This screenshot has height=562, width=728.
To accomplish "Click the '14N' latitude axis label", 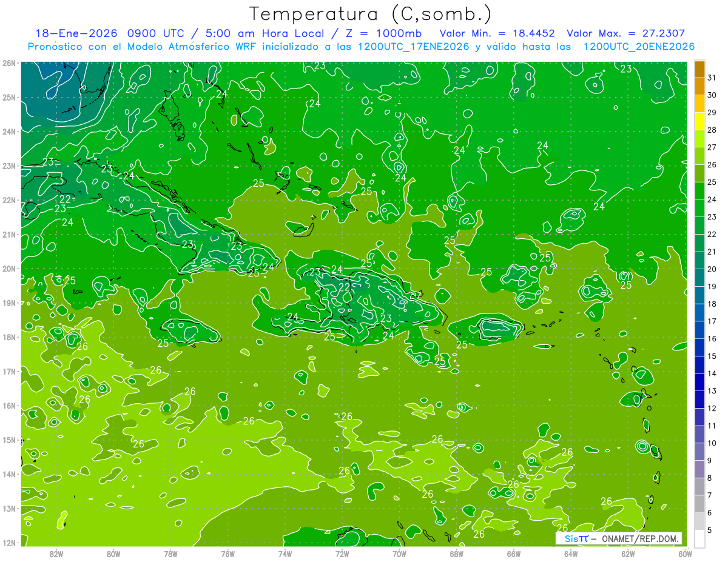I will click(x=9, y=474).
